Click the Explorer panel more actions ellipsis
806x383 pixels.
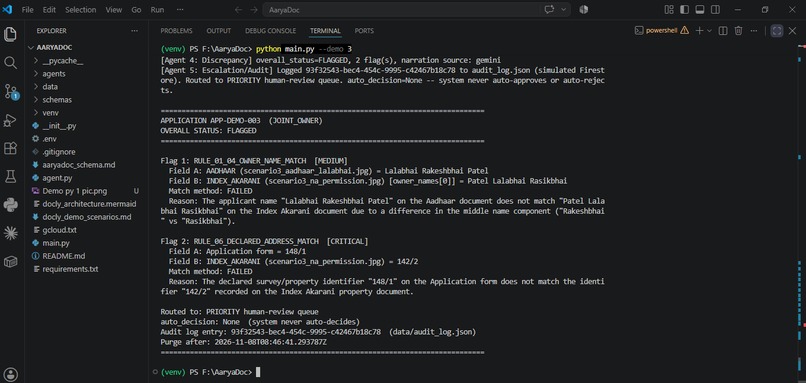tap(135, 31)
